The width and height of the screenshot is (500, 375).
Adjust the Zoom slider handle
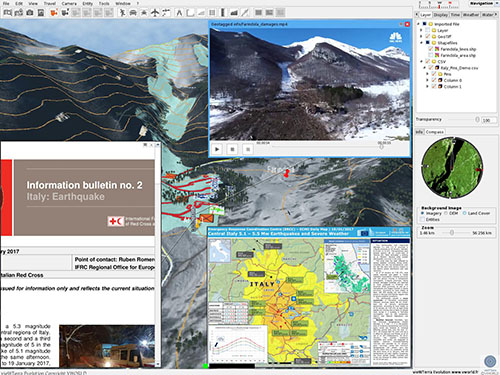click(x=452, y=233)
